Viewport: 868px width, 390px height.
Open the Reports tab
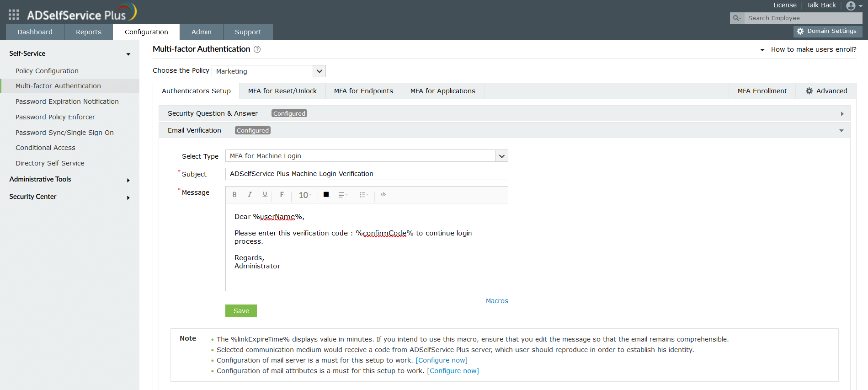[x=89, y=32]
